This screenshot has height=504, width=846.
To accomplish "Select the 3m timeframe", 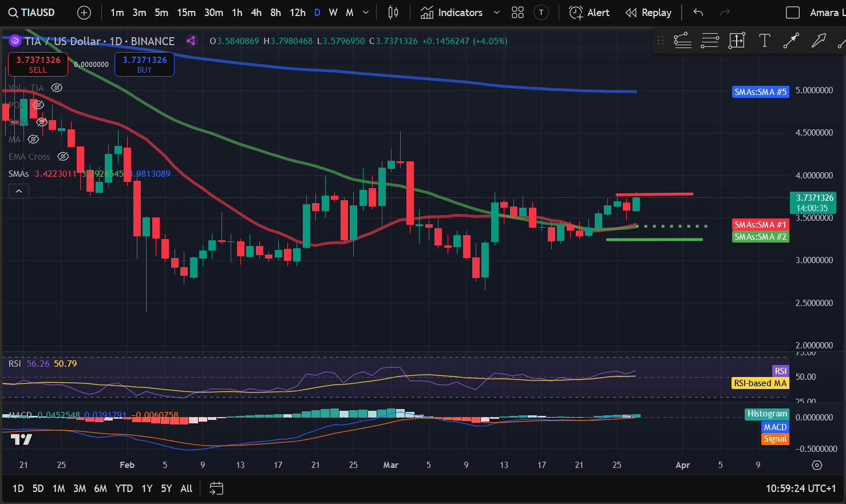I will pyautogui.click(x=140, y=13).
